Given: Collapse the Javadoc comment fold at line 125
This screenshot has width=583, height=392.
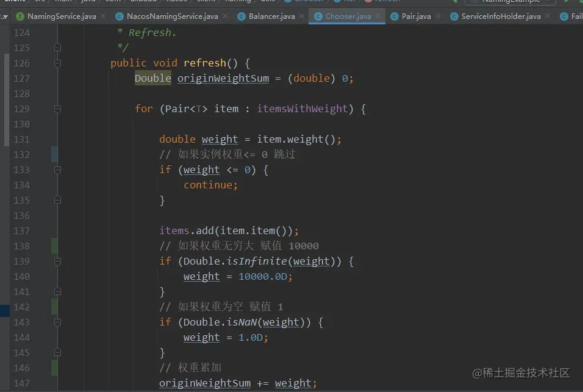Looking at the screenshot, I should click(x=57, y=48).
